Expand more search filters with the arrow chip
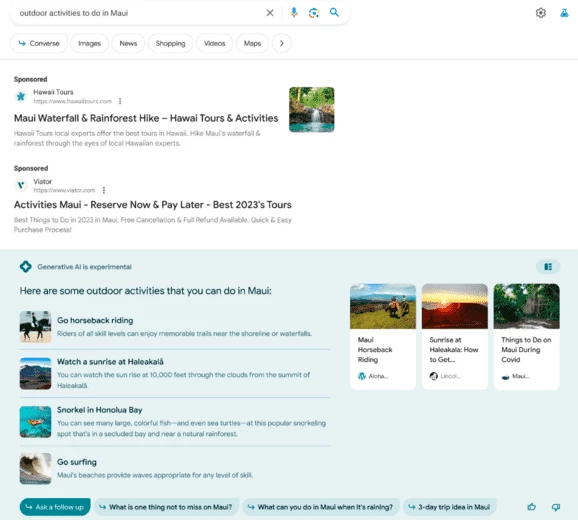 pos(282,43)
